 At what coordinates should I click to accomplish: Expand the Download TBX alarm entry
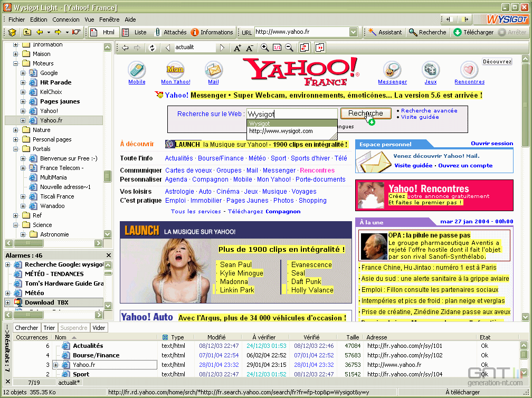[7, 302]
